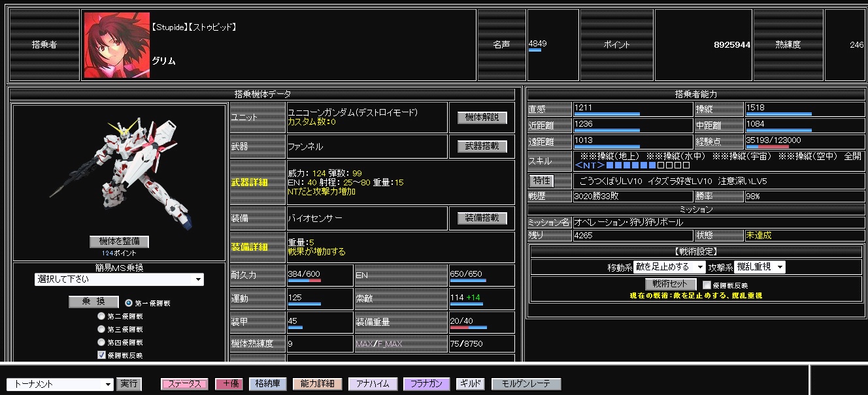The width and height of the screenshot is (868, 395).
Task: Click the 実行 execute button
Action: click(x=130, y=385)
